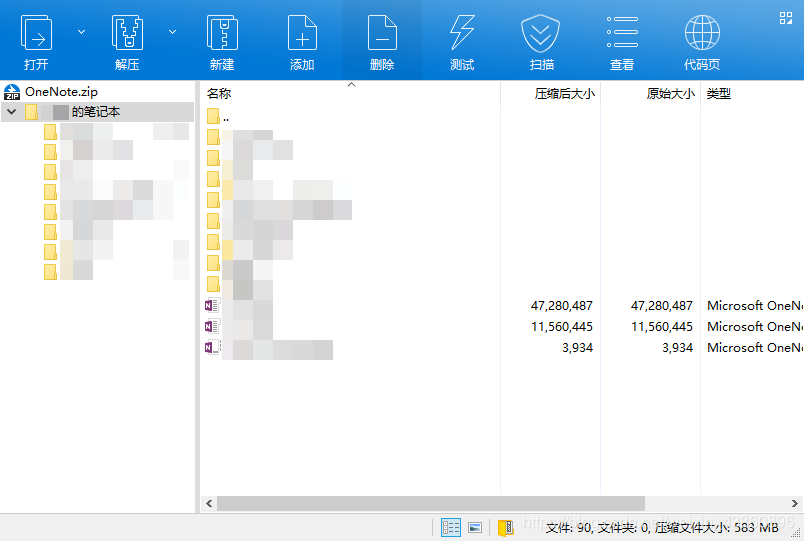Click the 删除 (Delete) toolbar icon
This screenshot has width=804, height=541.
(382, 33)
